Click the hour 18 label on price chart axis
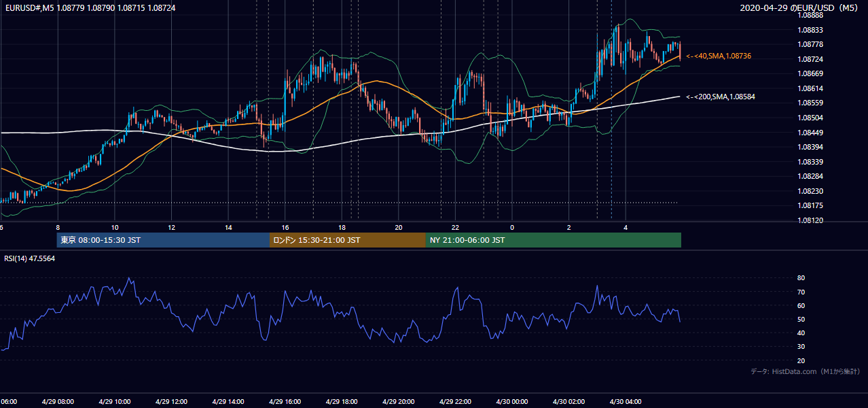Viewport: 868px width, 408px height. pyautogui.click(x=342, y=227)
